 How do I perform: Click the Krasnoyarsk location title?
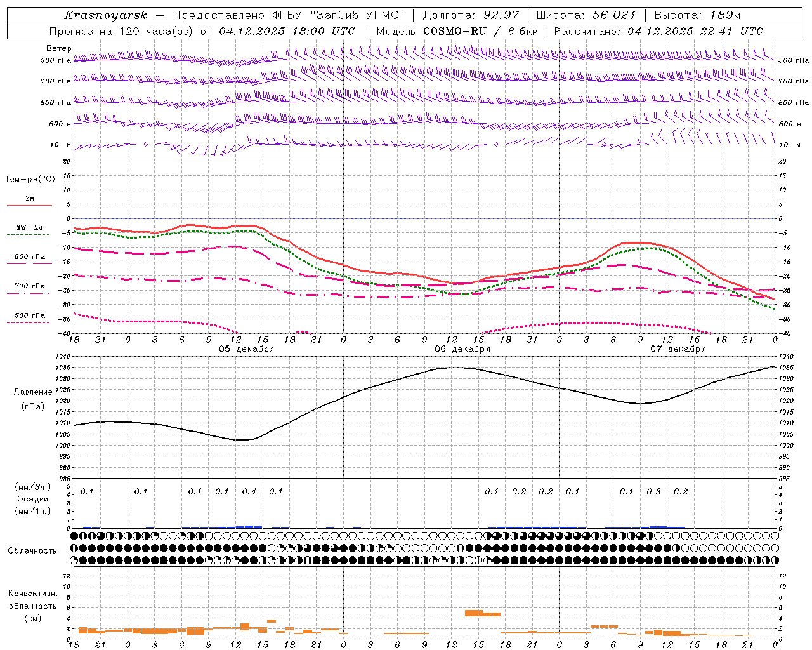pos(106,15)
